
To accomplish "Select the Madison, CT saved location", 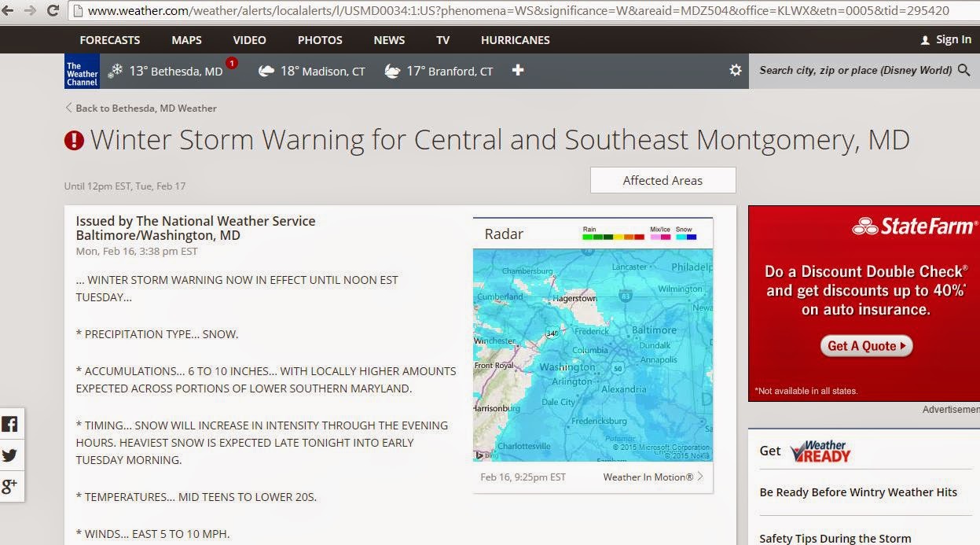I will pos(312,72).
